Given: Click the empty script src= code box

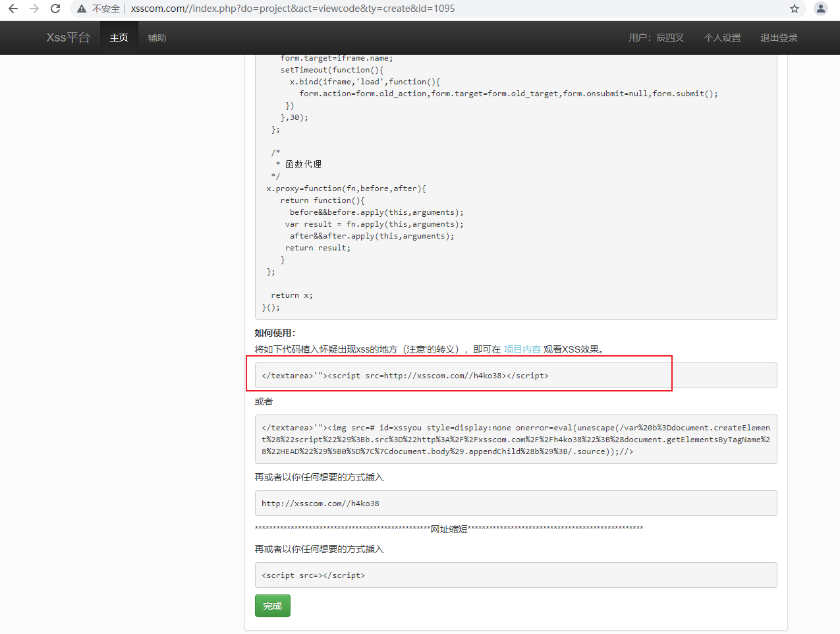Looking at the screenshot, I should (516, 575).
